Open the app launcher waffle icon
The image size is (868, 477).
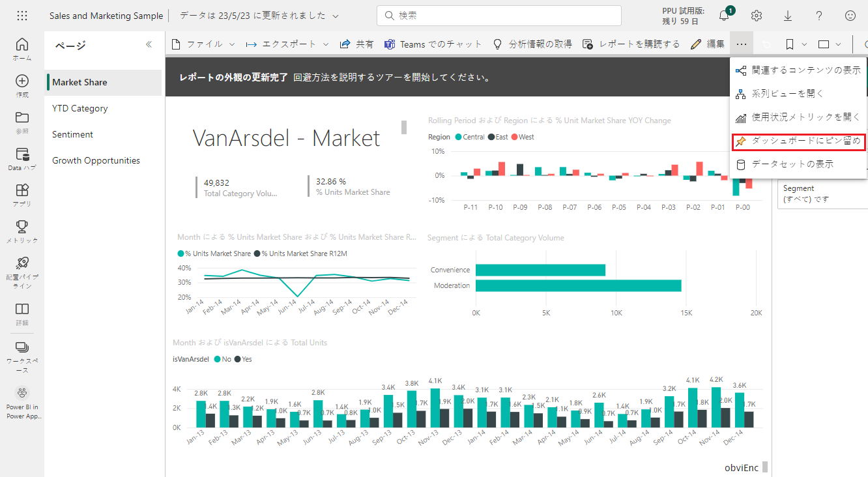[x=22, y=16]
